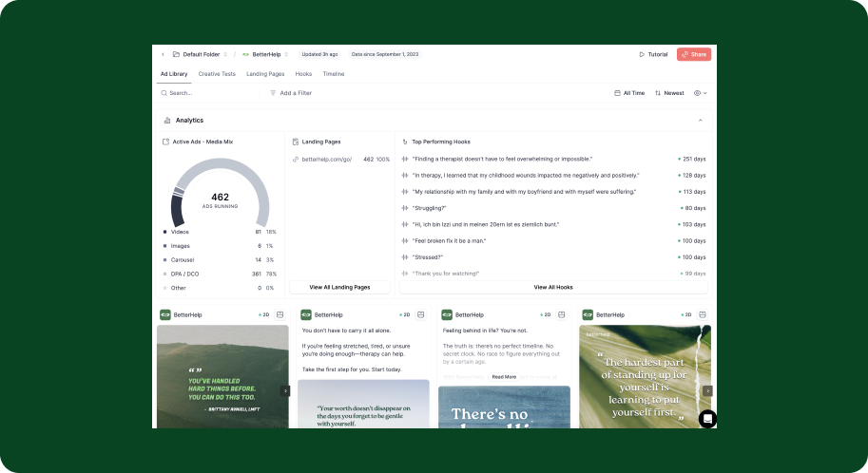Switch to the Creative Tests tab
This screenshot has width=868, height=473.
217,73
